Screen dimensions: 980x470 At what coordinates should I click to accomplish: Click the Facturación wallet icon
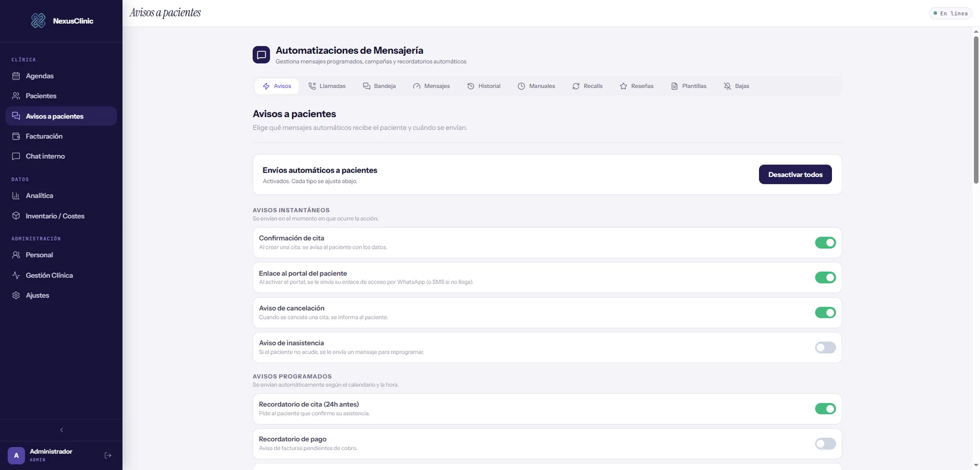point(16,136)
